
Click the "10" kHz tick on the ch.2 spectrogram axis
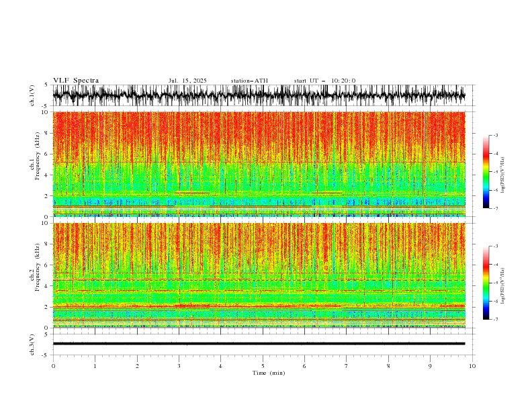(x=44, y=223)
